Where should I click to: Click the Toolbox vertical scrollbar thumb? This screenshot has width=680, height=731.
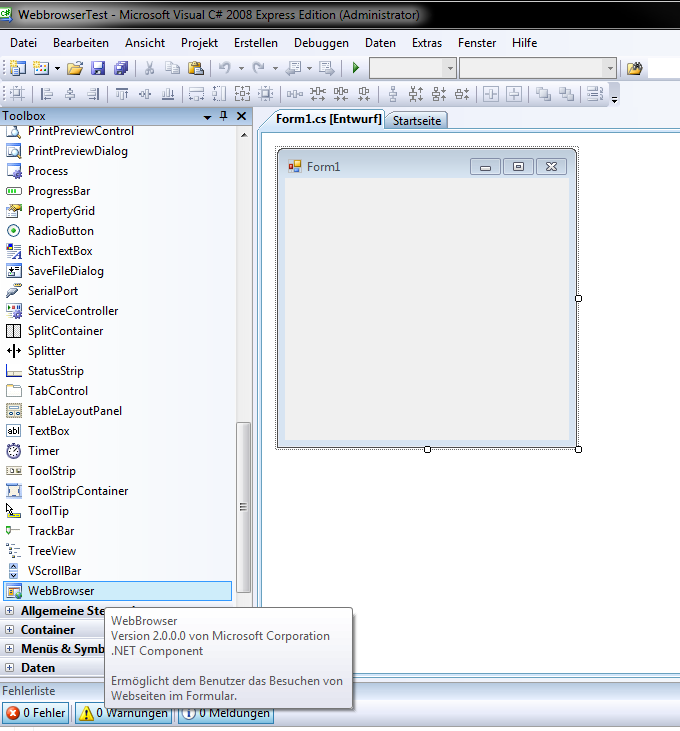click(x=243, y=507)
